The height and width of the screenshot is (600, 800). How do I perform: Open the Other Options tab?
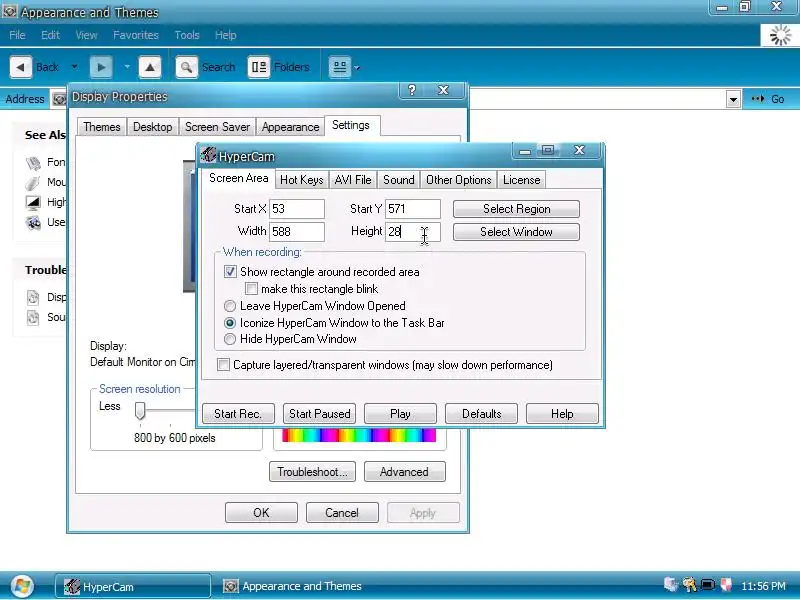459,180
